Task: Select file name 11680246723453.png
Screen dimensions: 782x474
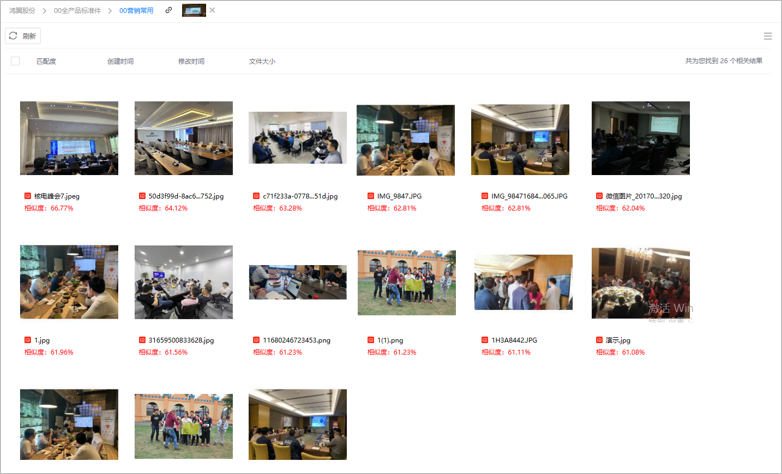Action: click(297, 340)
